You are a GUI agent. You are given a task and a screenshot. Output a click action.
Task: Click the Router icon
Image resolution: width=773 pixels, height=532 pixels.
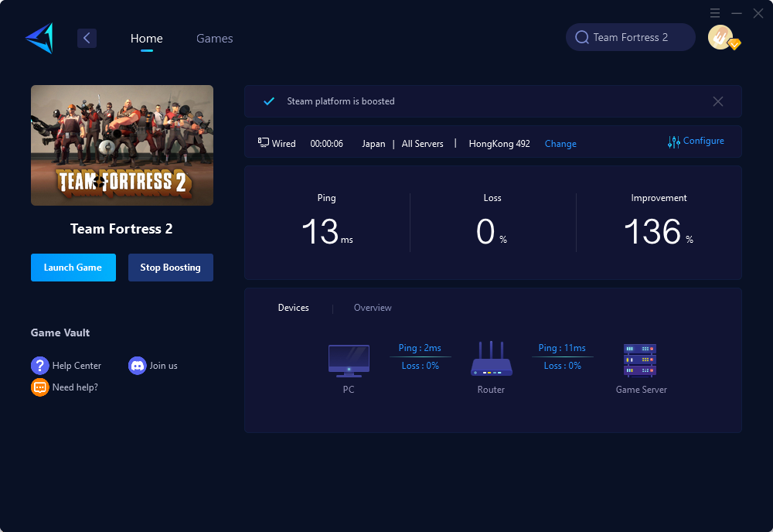coord(491,359)
